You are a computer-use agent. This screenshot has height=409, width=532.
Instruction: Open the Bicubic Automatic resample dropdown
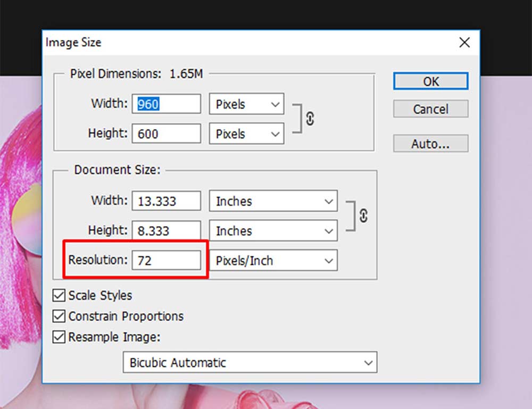[250, 362]
